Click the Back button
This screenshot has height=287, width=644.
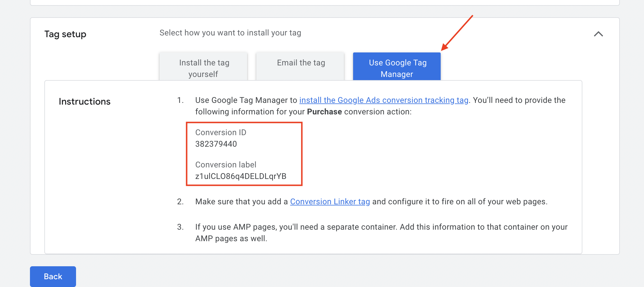point(53,276)
